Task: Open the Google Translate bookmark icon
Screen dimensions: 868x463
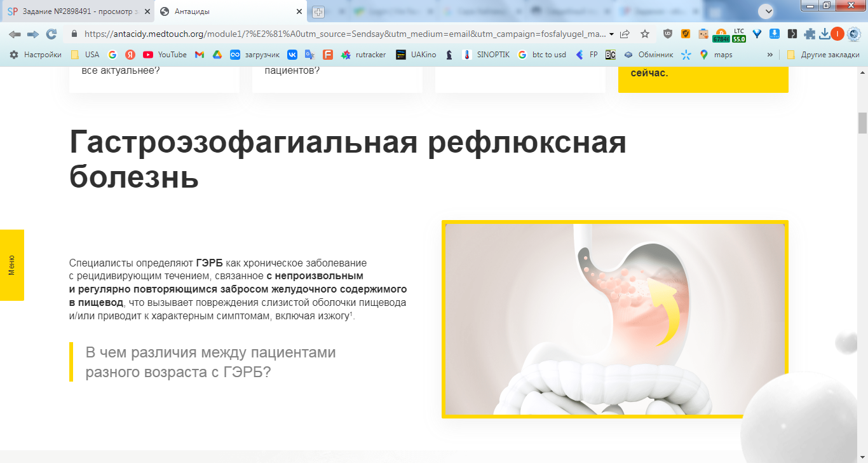Action: (310, 55)
